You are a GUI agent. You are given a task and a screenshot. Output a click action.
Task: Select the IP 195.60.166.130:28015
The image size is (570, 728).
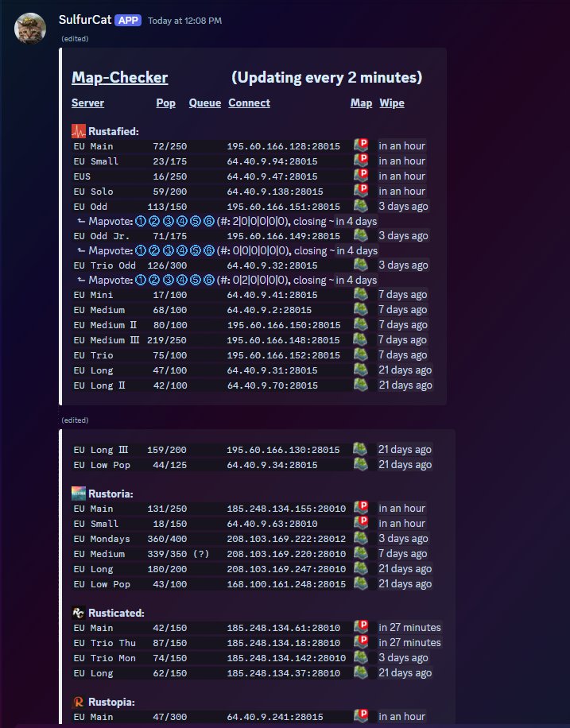coord(283,449)
